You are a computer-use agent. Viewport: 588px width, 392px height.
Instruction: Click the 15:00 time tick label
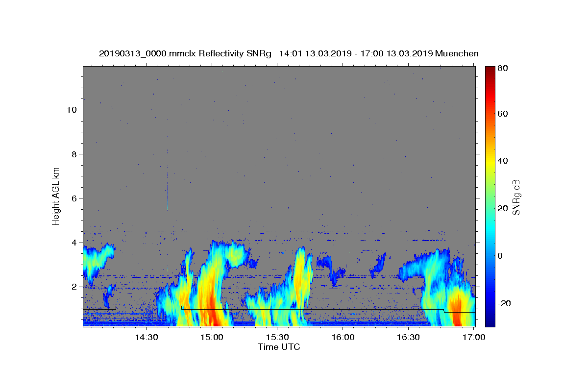tap(212, 337)
